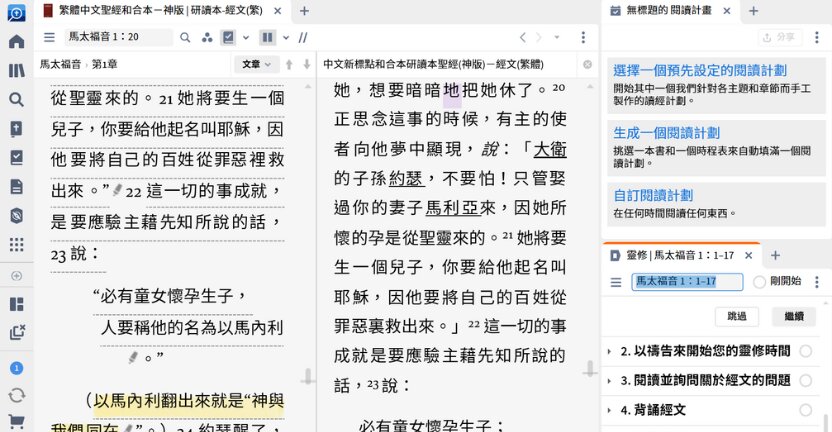Open dropdown next to multiple resources button
Screen dimensions: 832x432
286,37
